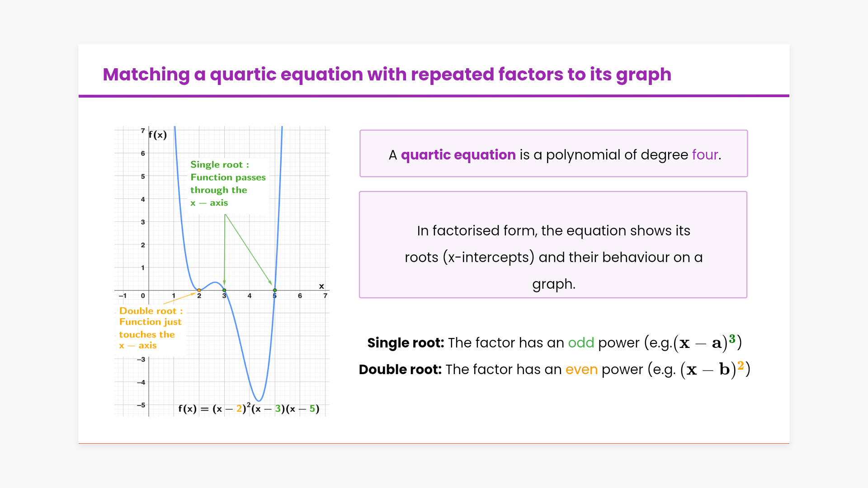
Task: Click the orange 'Double root' graph annotation
Action: 150,328
